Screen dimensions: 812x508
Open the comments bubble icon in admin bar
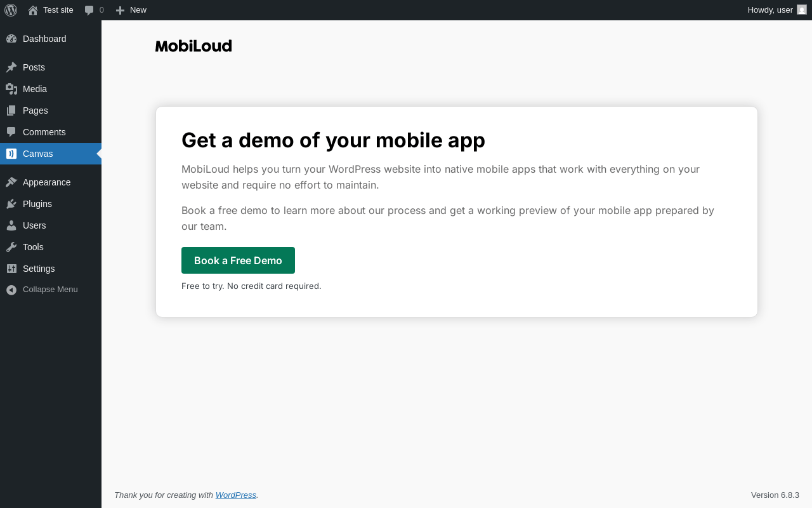(x=89, y=10)
